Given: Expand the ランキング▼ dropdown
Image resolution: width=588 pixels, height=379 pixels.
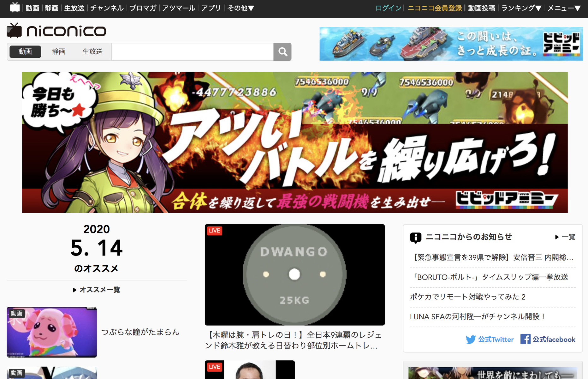Looking at the screenshot, I should pyautogui.click(x=521, y=8).
